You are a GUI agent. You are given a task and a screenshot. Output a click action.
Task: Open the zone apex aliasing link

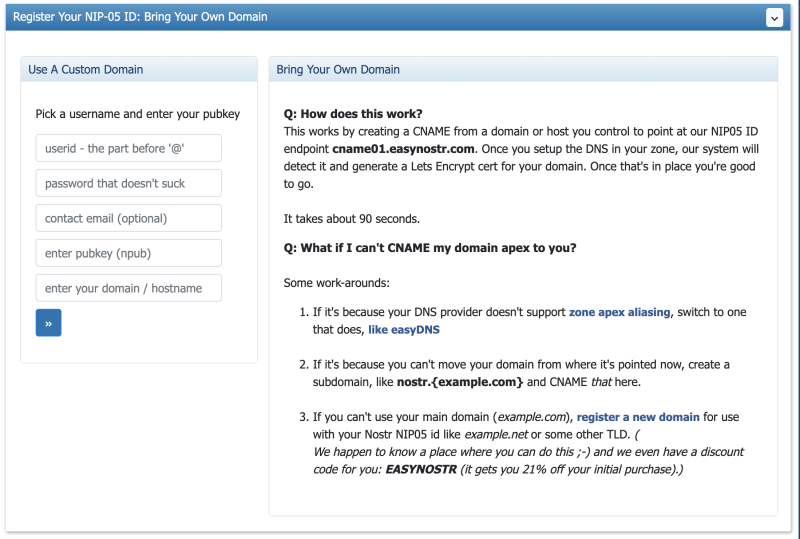tap(619, 312)
